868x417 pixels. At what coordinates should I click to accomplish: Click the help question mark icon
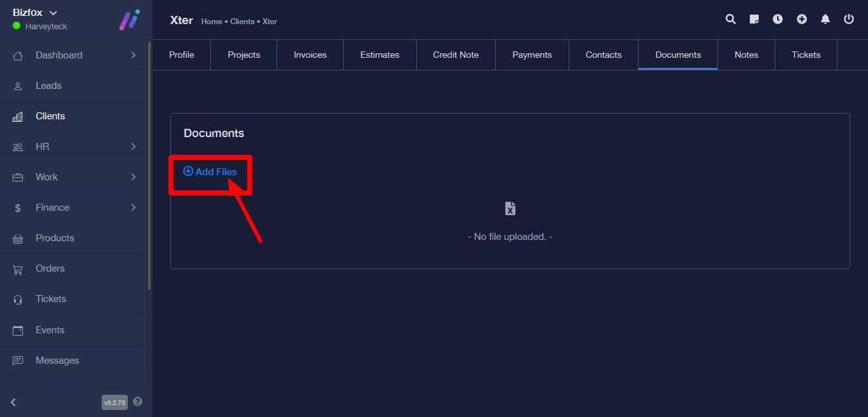click(x=138, y=402)
